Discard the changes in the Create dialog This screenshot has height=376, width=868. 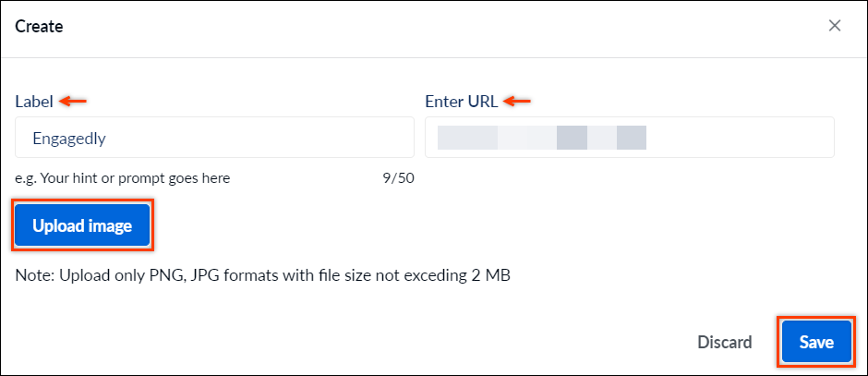coord(725,342)
